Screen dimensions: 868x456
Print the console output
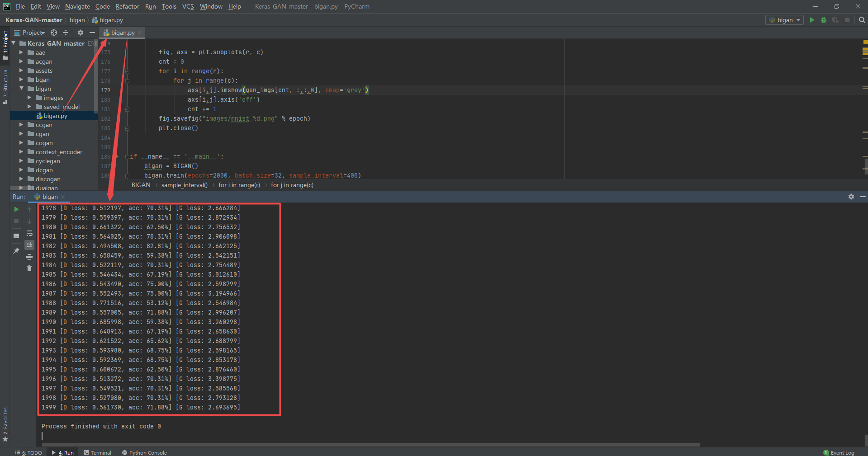click(x=29, y=257)
